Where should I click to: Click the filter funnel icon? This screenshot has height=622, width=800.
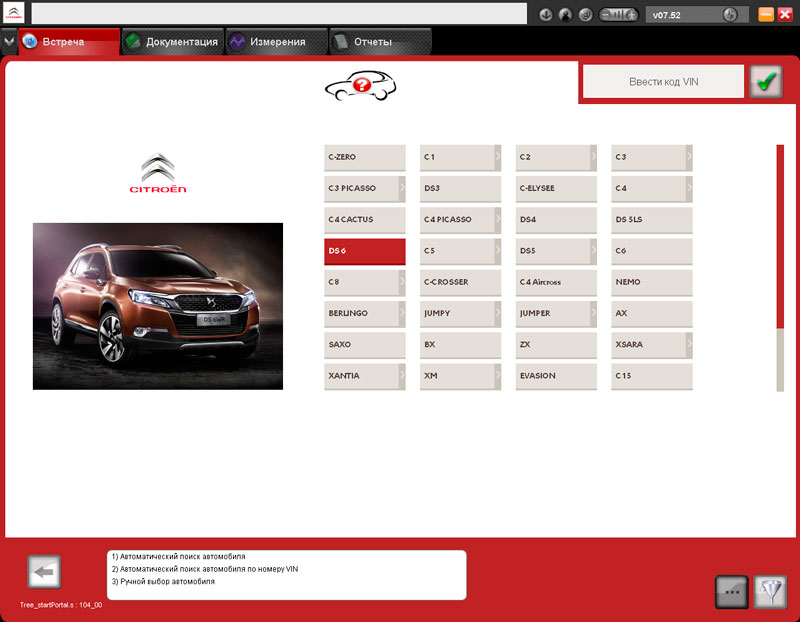coord(769,591)
